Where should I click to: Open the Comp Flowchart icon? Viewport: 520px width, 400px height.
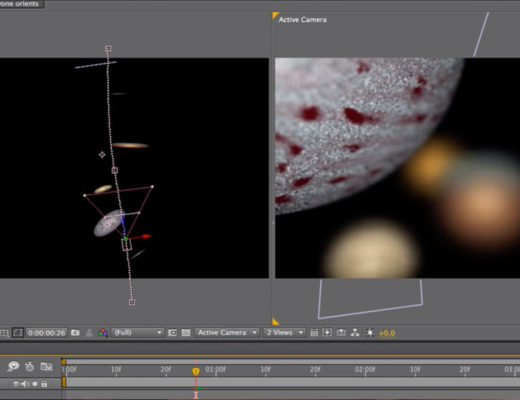pos(355,333)
